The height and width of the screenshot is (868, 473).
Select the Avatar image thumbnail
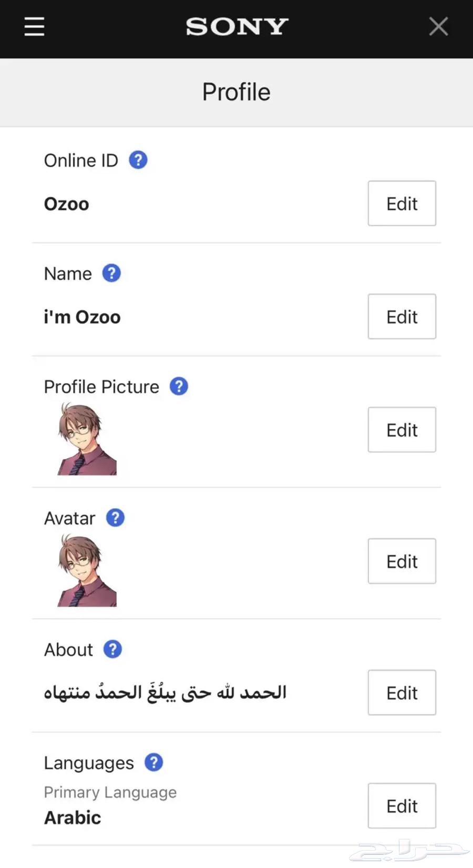point(87,571)
